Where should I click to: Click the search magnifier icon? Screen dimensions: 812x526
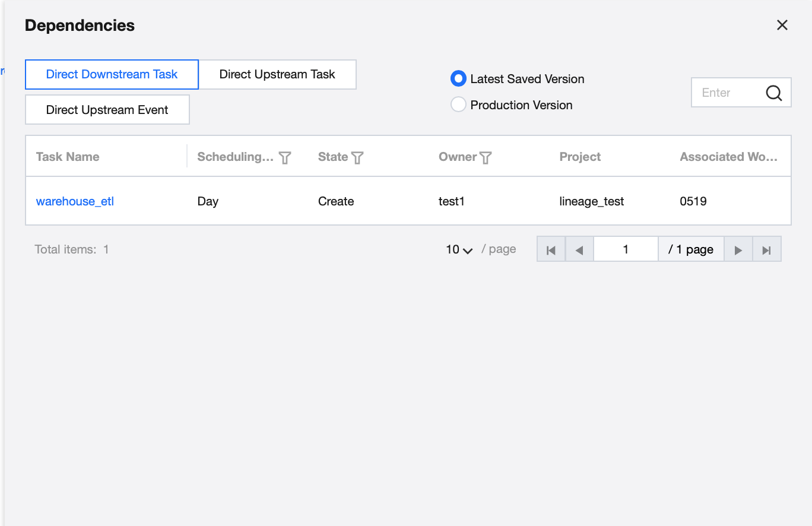[773, 93]
